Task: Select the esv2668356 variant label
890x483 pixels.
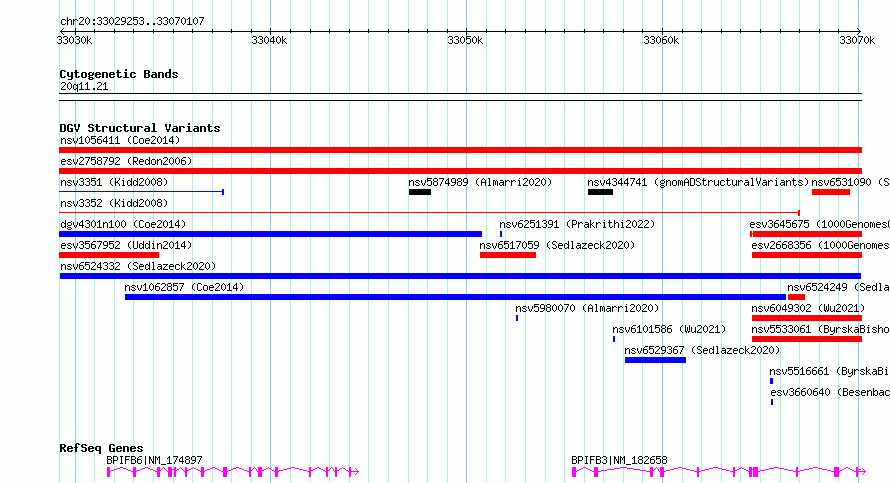Action: click(821, 245)
